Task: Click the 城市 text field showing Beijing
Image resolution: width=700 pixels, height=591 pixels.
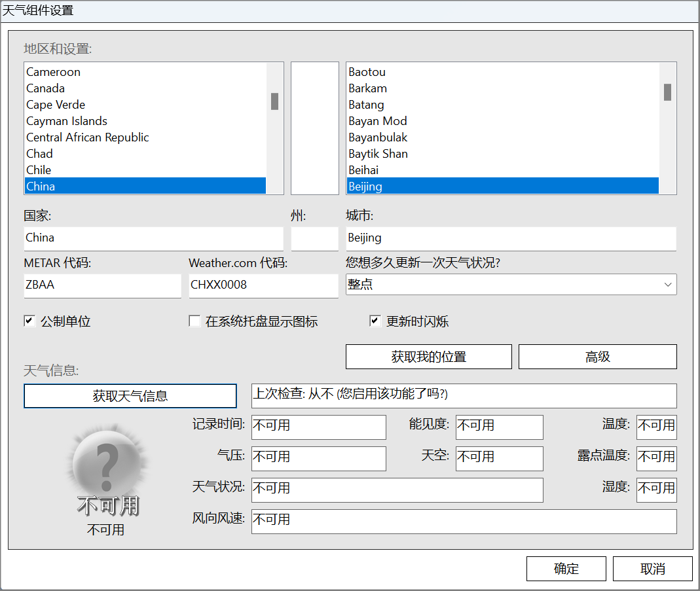Action: pyautogui.click(x=511, y=238)
